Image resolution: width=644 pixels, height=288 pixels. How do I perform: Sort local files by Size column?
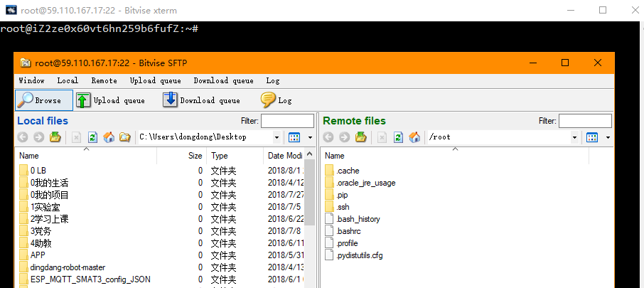(x=182, y=156)
